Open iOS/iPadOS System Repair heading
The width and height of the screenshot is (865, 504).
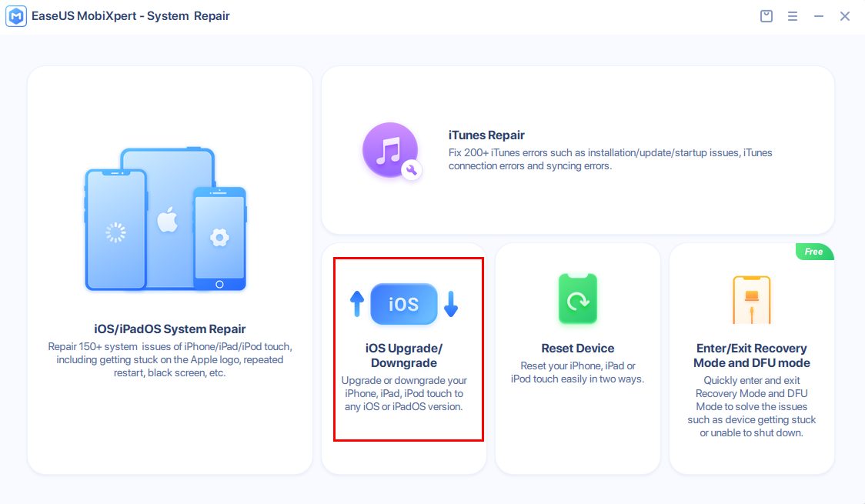170,329
